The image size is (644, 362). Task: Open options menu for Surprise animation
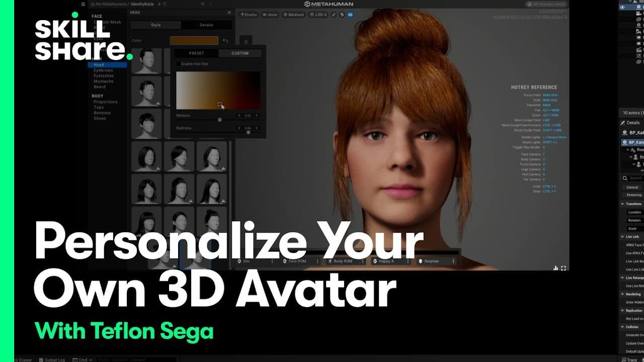pos(453,261)
